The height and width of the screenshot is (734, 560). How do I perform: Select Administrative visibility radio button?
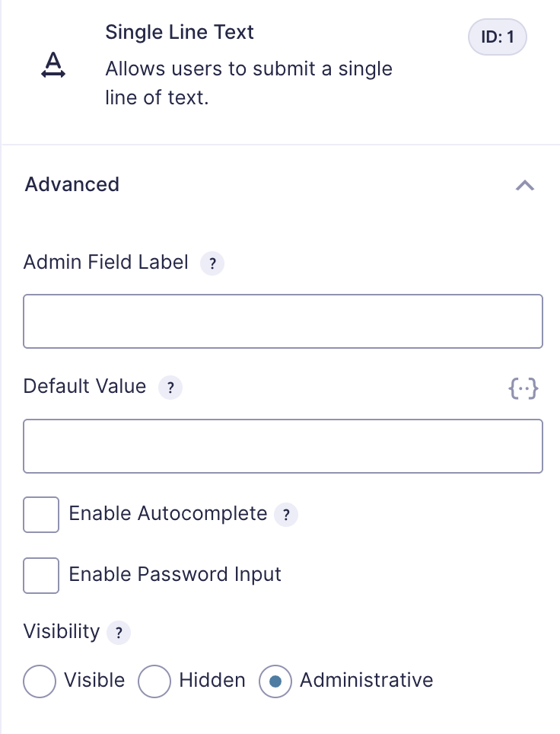point(275,681)
